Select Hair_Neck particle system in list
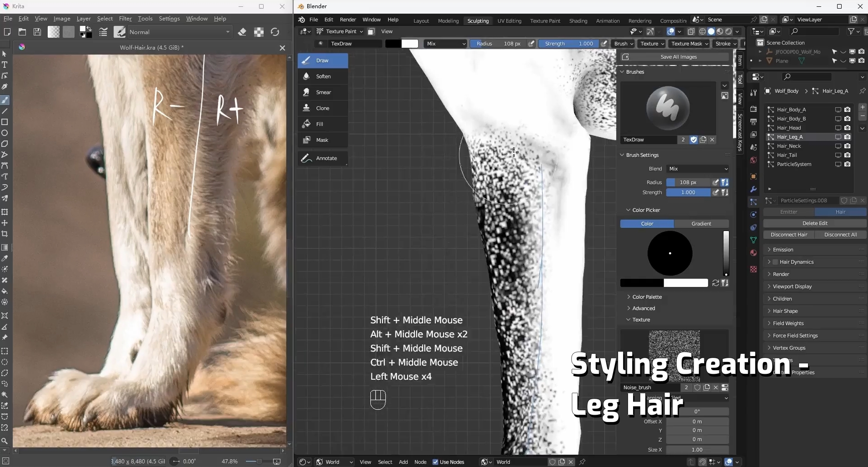 [x=788, y=146]
